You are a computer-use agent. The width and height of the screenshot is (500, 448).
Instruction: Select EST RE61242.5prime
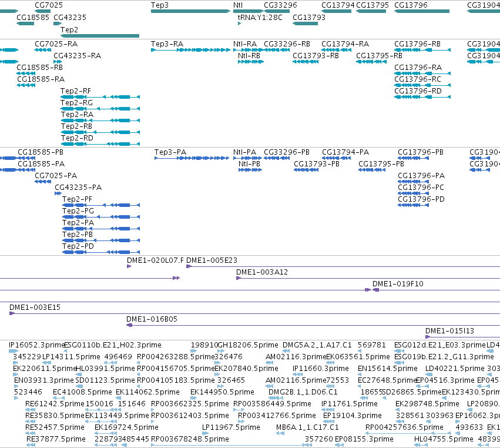coord(55,404)
